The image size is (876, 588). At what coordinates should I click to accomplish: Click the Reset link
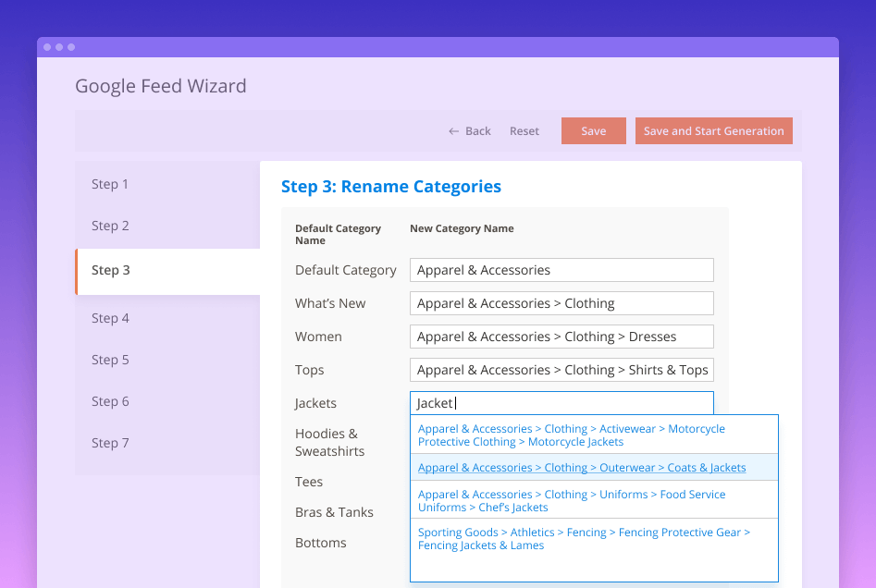pos(524,130)
